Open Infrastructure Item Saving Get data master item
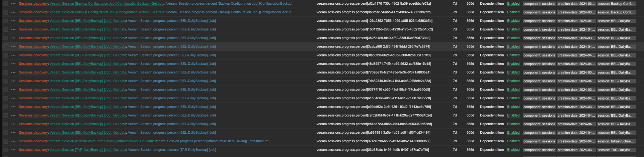This screenshot has height=157, width=644. pyautogui.click(x=101, y=141)
